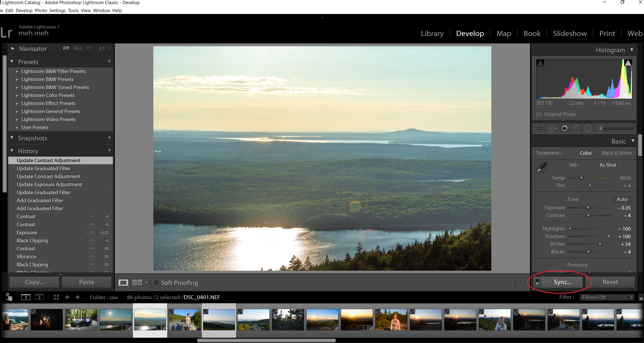Select the Crop Overlay tool icon
The width and height of the screenshot is (644, 343).
539,128
